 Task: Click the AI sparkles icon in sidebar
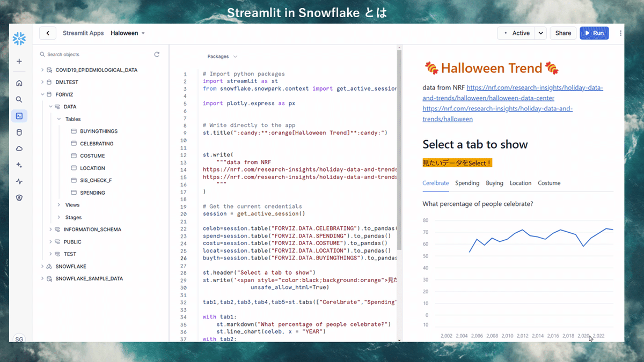[x=19, y=165]
